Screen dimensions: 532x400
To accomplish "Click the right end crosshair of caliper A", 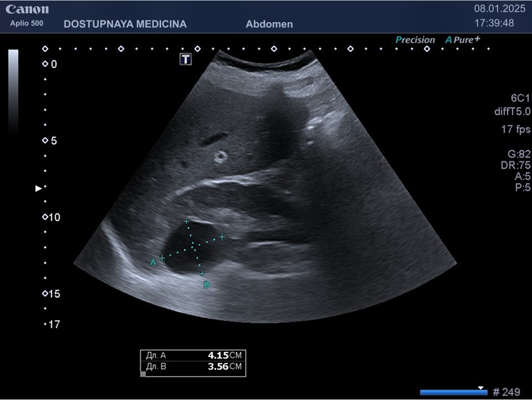I will tap(222, 237).
